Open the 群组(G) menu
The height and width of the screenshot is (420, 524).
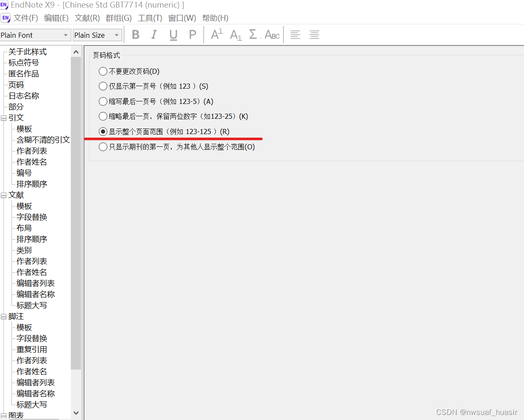coord(119,18)
